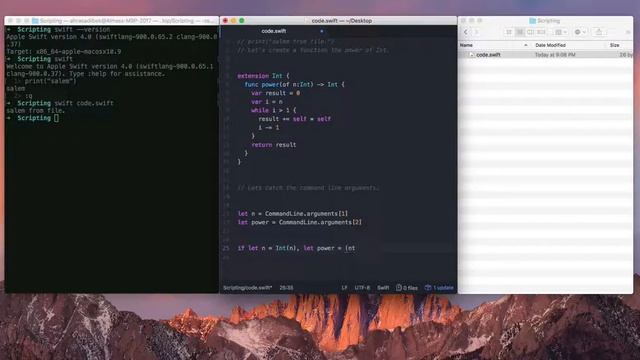
Task: Click the code.swift file icon in Finder
Action: tap(471, 55)
